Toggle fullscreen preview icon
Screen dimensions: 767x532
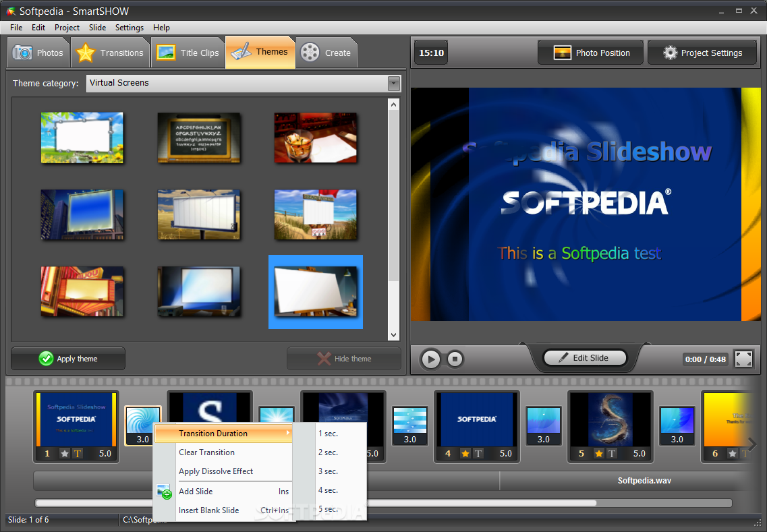(743, 359)
